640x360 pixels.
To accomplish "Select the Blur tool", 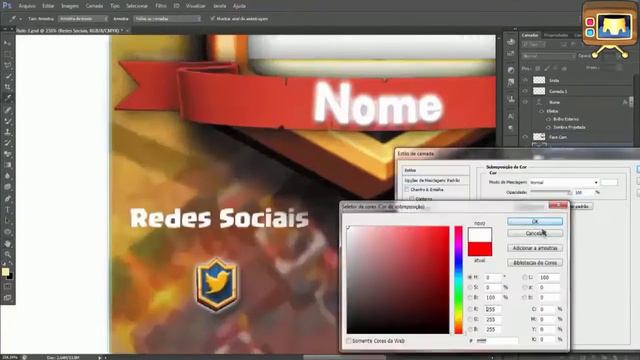I will 8,176.
